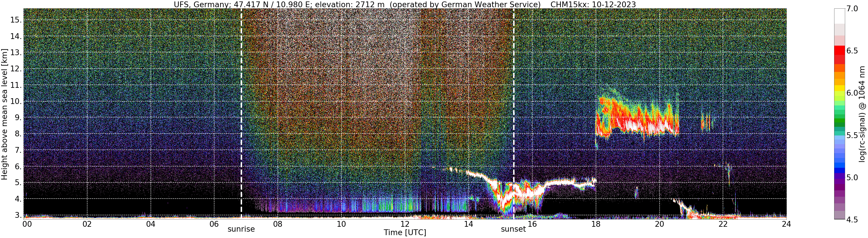Click the x-axis tick label '06'
The image size is (868, 238).
214,224
